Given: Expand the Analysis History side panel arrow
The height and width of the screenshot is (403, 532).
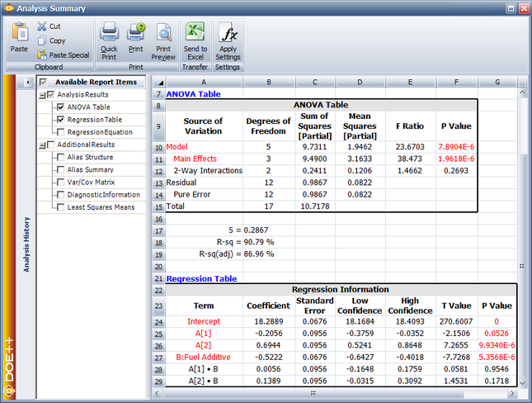Looking at the screenshot, I should [27, 83].
